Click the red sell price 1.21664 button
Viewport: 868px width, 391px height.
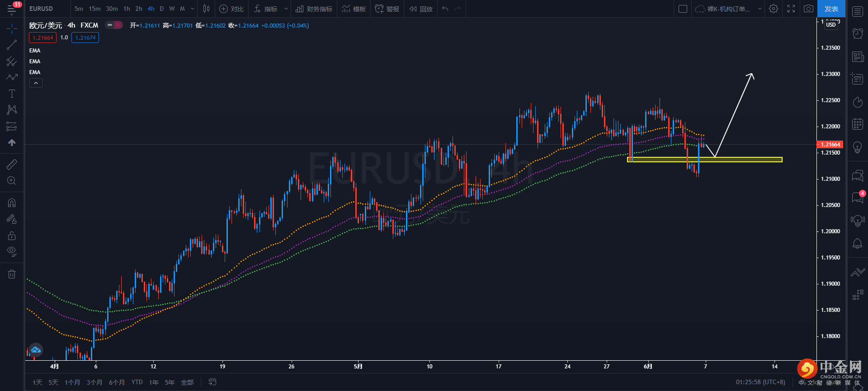[43, 38]
